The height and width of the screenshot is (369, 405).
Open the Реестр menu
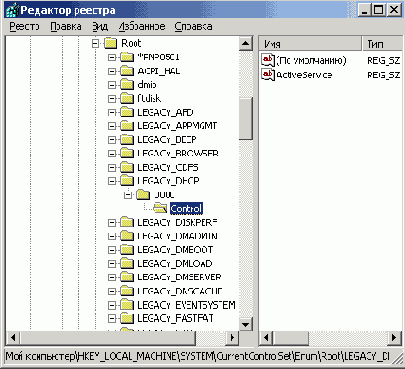point(24,26)
